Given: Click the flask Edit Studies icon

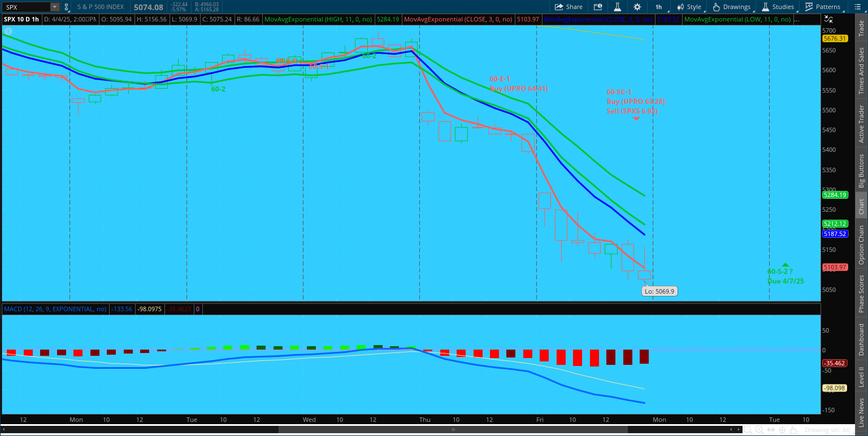Looking at the screenshot, I should [618, 7].
